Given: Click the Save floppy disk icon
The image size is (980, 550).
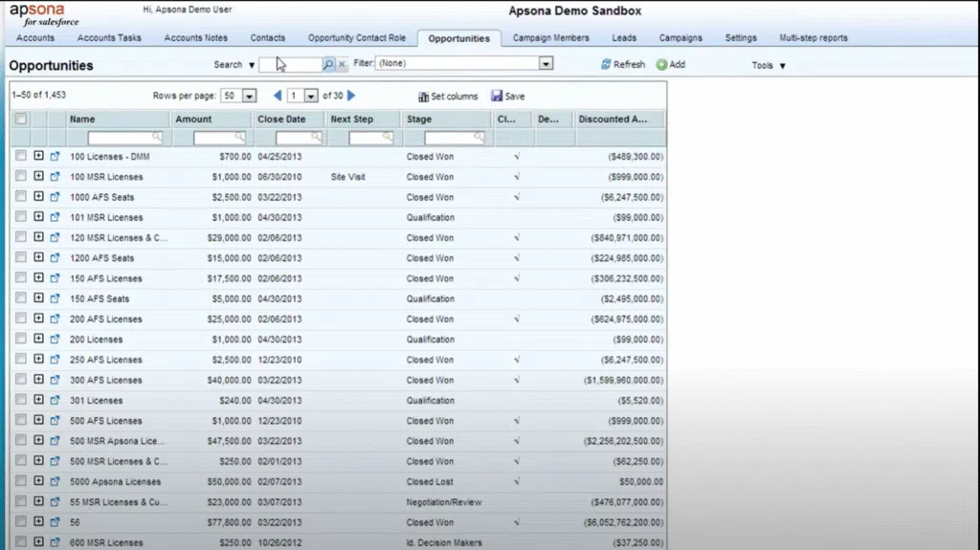Looking at the screenshot, I should click(497, 97).
